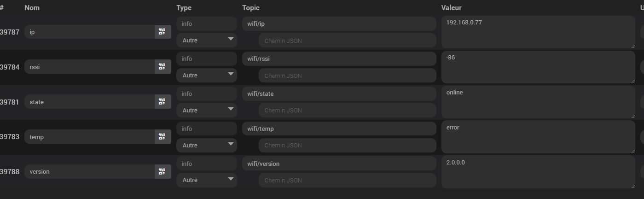Open the Autre subtype dropdown for rssi

click(207, 75)
